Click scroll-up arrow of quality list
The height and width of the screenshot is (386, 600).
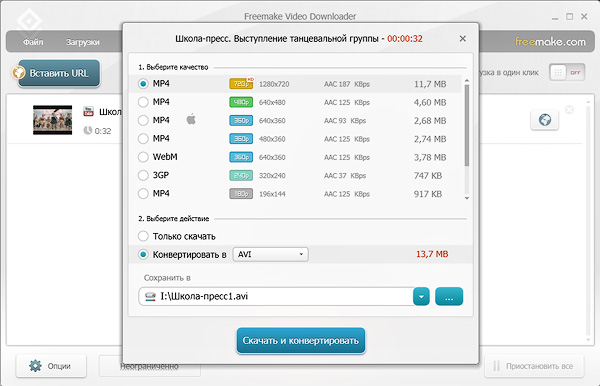point(466,81)
